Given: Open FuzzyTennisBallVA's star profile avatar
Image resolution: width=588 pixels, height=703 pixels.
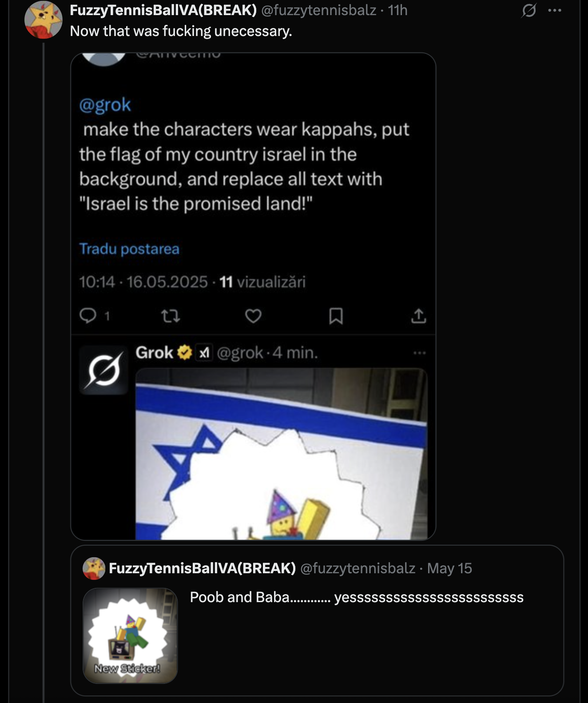Looking at the screenshot, I should pyautogui.click(x=43, y=20).
